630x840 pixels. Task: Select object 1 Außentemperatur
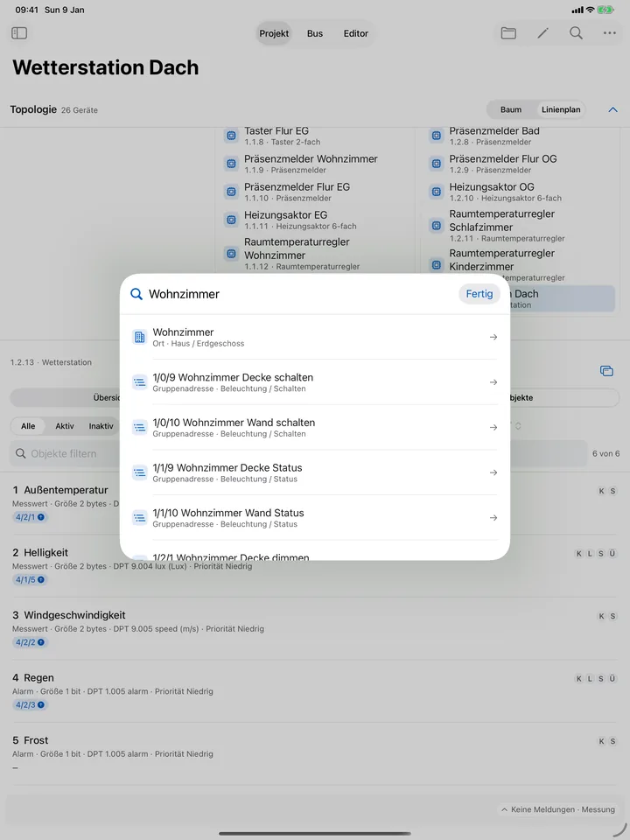click(315, 503)
